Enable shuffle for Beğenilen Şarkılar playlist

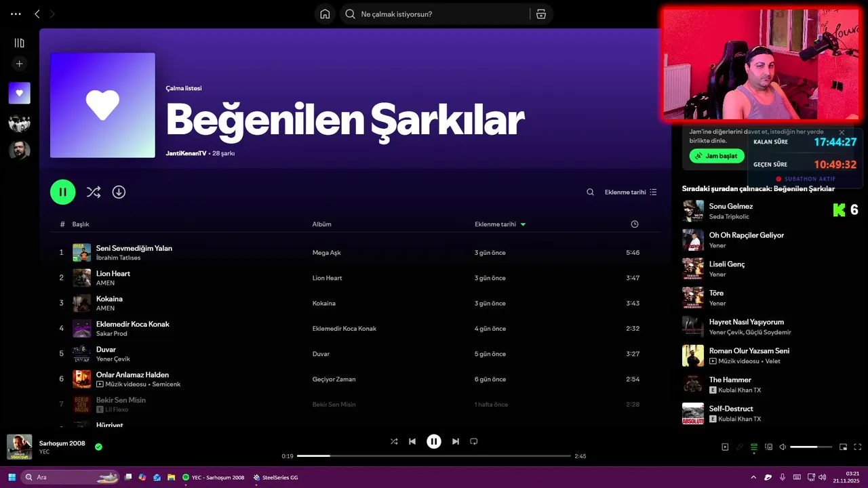tap(94, 192)
